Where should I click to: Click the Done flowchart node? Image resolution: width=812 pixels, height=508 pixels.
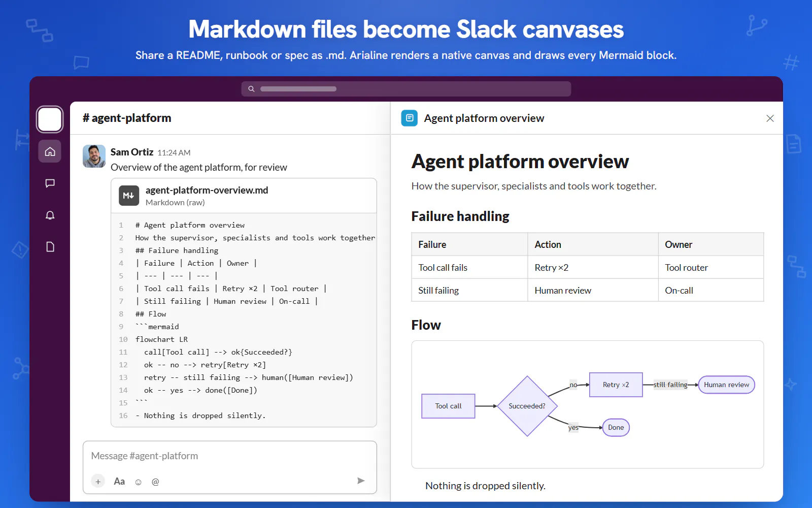click(x=616, y=427)
